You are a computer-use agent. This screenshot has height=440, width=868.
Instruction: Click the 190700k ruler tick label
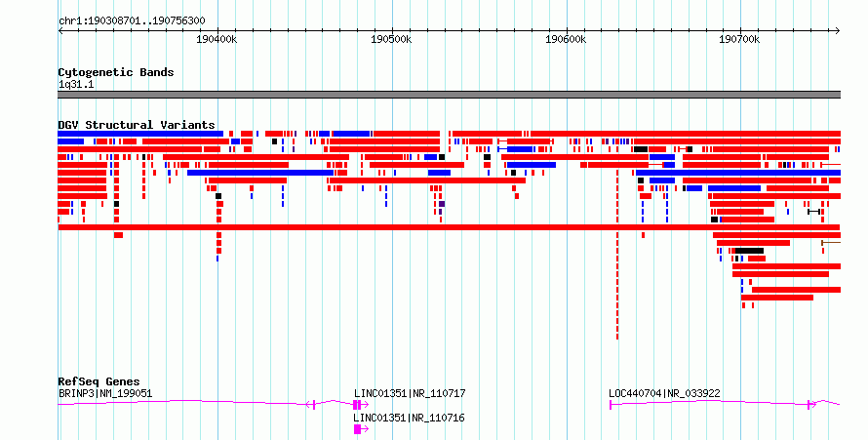coord(739,40)
